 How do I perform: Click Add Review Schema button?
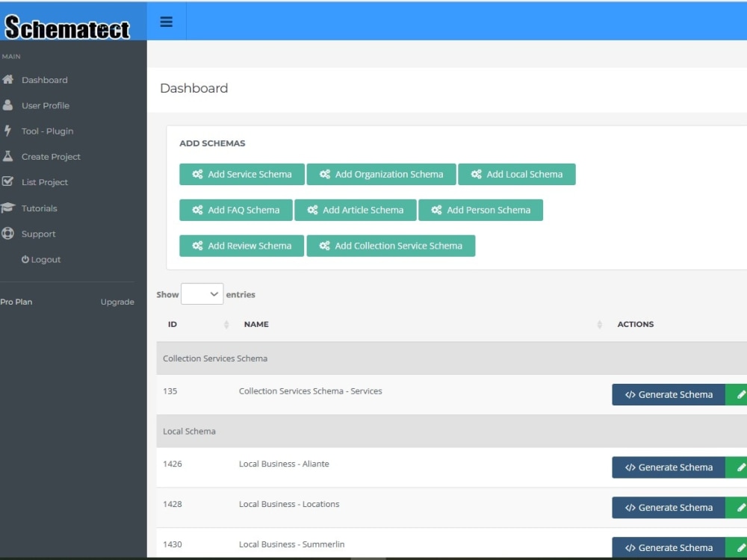(x=241, y=246)
